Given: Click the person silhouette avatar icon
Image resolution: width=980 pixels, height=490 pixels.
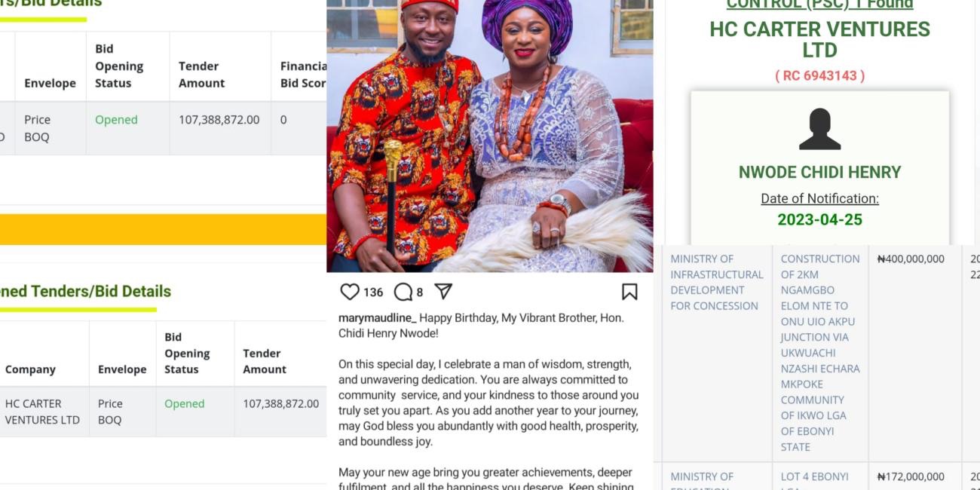Looking at the screenshot, I should (x=819, y=129).
